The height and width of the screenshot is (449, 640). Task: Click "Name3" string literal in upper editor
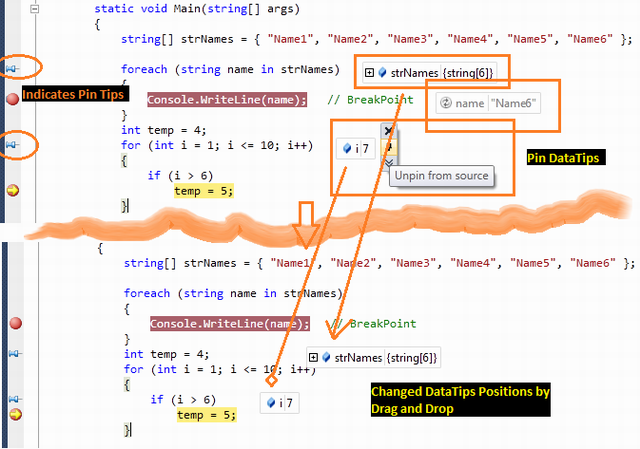413,39
